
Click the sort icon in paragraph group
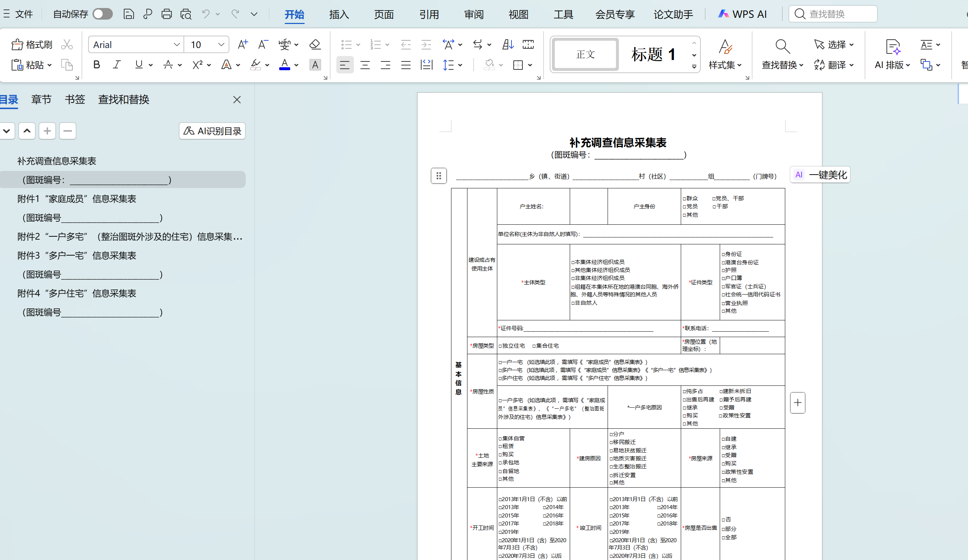pos(508,44)
